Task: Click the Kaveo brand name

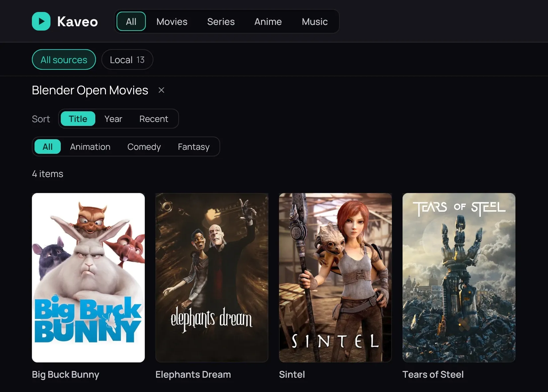Action: click(77, 22)
